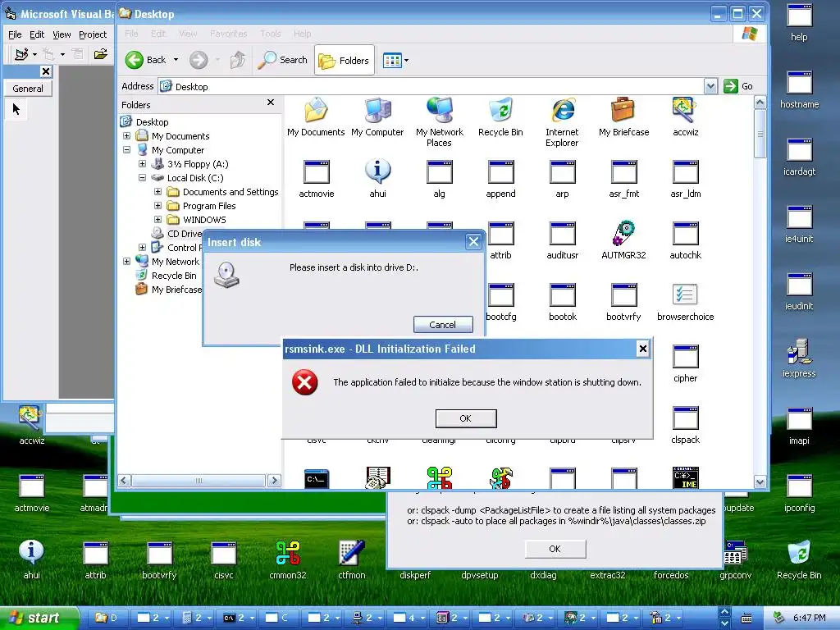Screen dimensions: 840x630
Task: Click the Search toolbar button
Action: (282, 60)
